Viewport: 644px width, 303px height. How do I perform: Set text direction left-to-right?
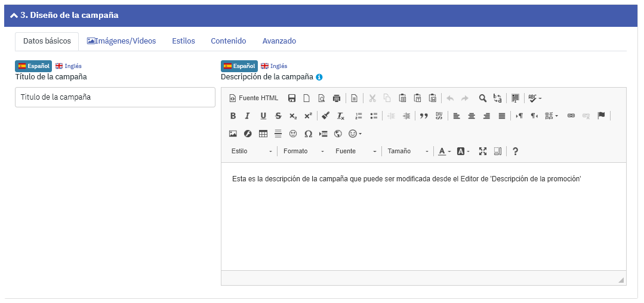(519, 116)
